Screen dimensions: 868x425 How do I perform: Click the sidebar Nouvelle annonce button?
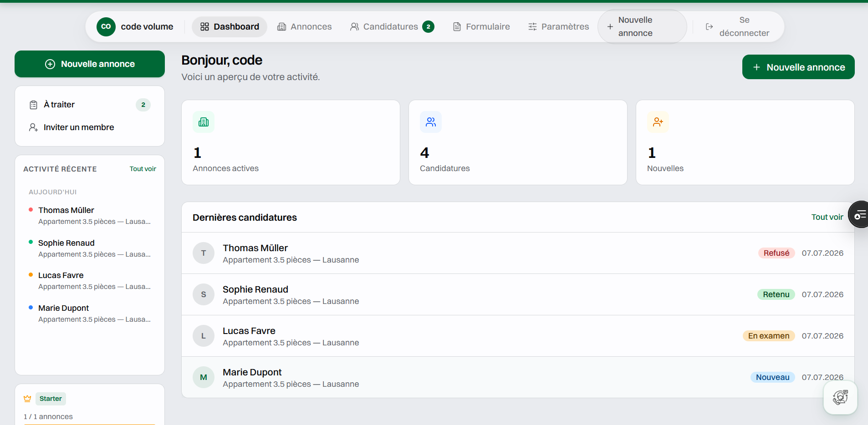[x=90, y=64]
